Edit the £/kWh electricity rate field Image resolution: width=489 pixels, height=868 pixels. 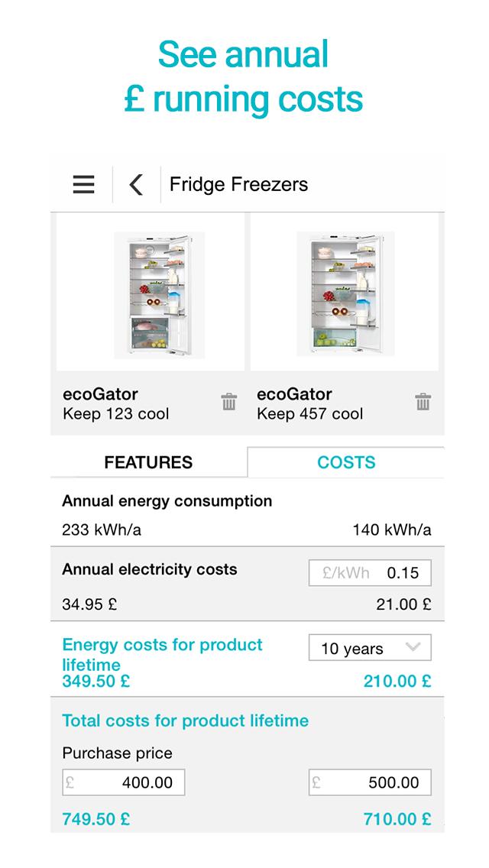pyautogui.click(x=370, y=573)
